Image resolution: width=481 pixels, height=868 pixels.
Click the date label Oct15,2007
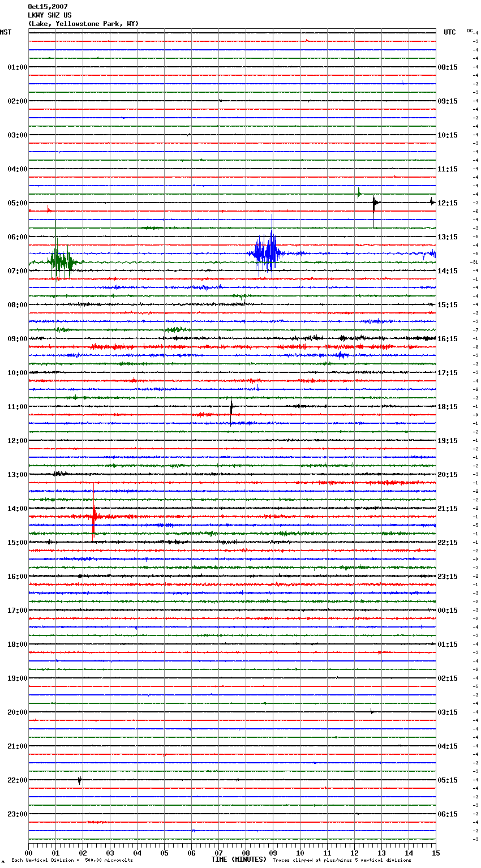point(48,7)
